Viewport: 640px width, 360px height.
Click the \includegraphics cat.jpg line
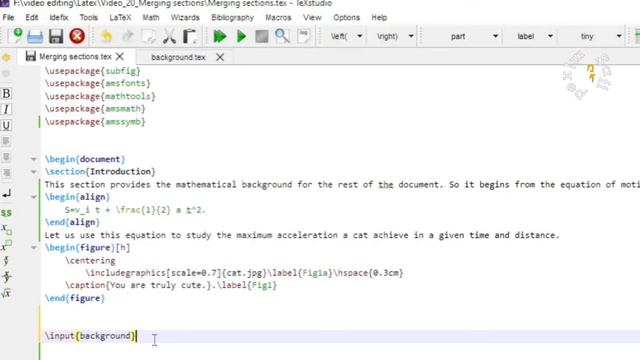244,273
